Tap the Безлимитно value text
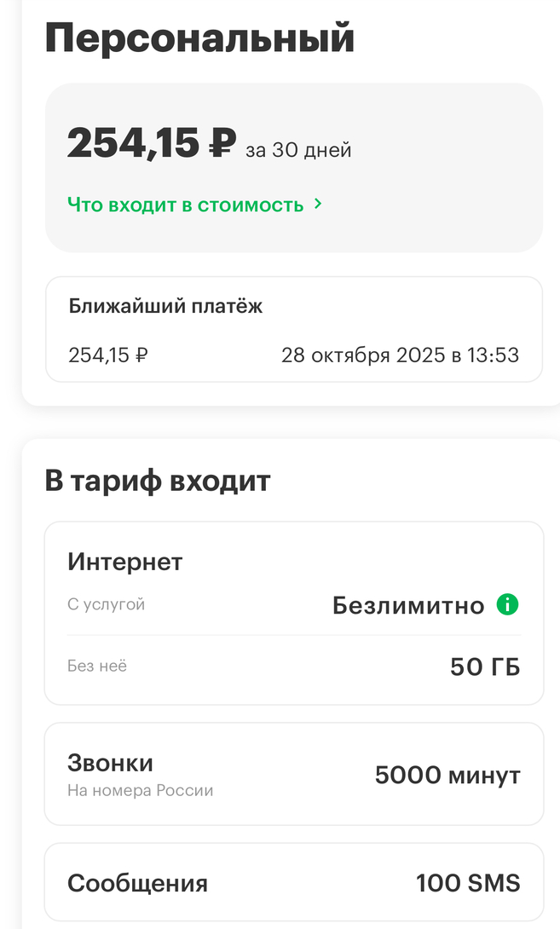Viewport: 560px width, 929px height. coord(408,606)
